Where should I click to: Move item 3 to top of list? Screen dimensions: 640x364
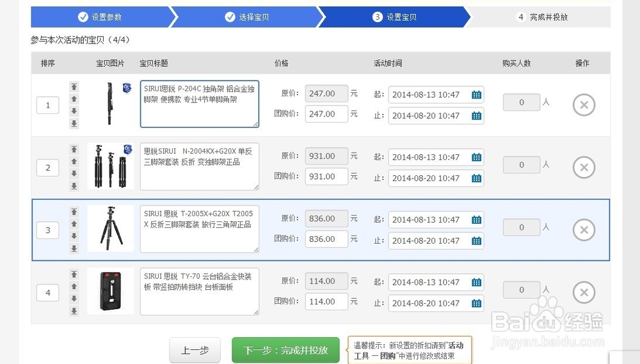[x=74, y=212]
